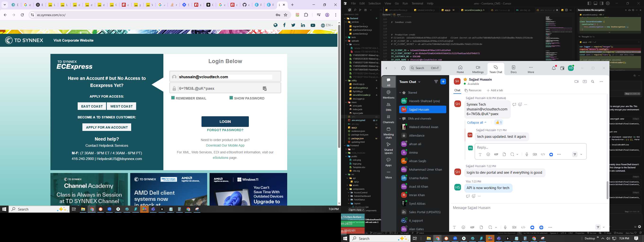The image size is (644, 242).
Task: Click the microphone icon in bottom message toolbar
Action: pyautogui.click(x=505, y=227)
